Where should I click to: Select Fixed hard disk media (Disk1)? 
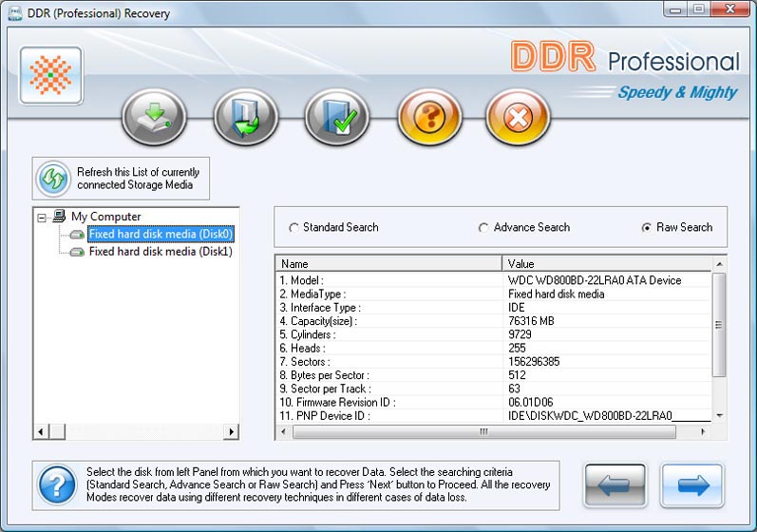coord(160,252)
